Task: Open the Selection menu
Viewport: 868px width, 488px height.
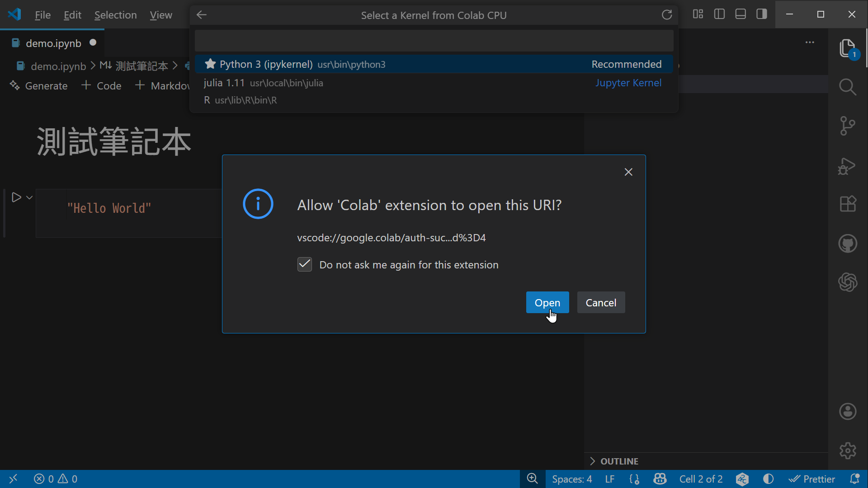Action: 115,15
